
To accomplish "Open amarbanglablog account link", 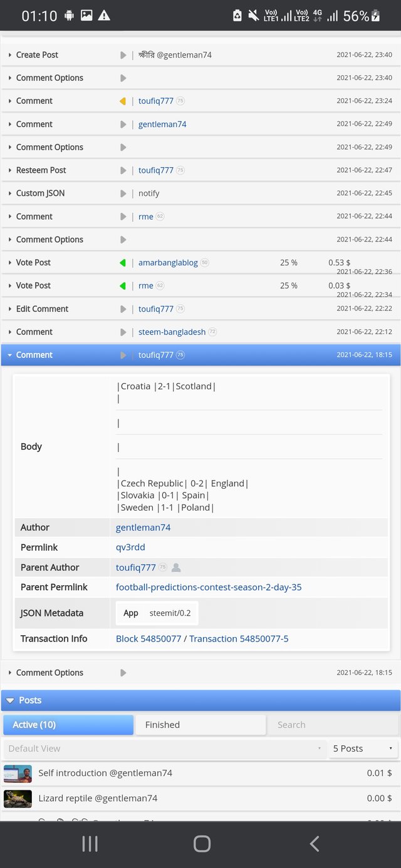I will (168, 263).
